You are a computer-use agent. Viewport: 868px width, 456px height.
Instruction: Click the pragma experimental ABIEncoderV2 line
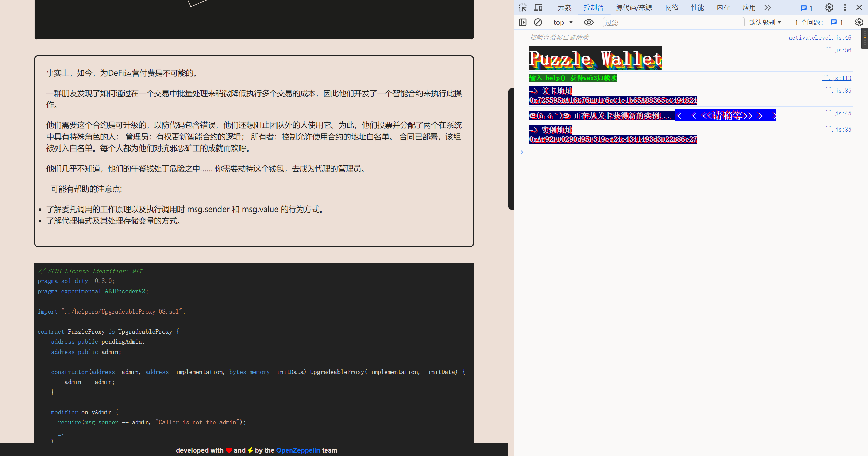pyautogui.click(x=93, y=291)
